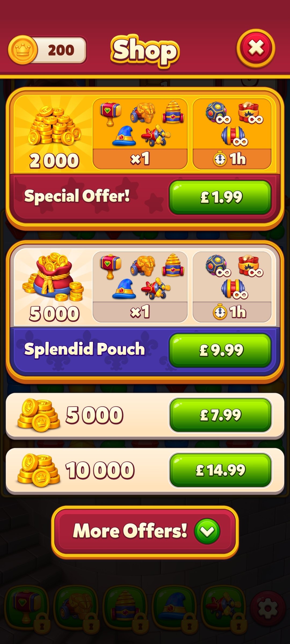
Task: Buy the Special Offer for £1.99
Action: (x=220, y=197)
